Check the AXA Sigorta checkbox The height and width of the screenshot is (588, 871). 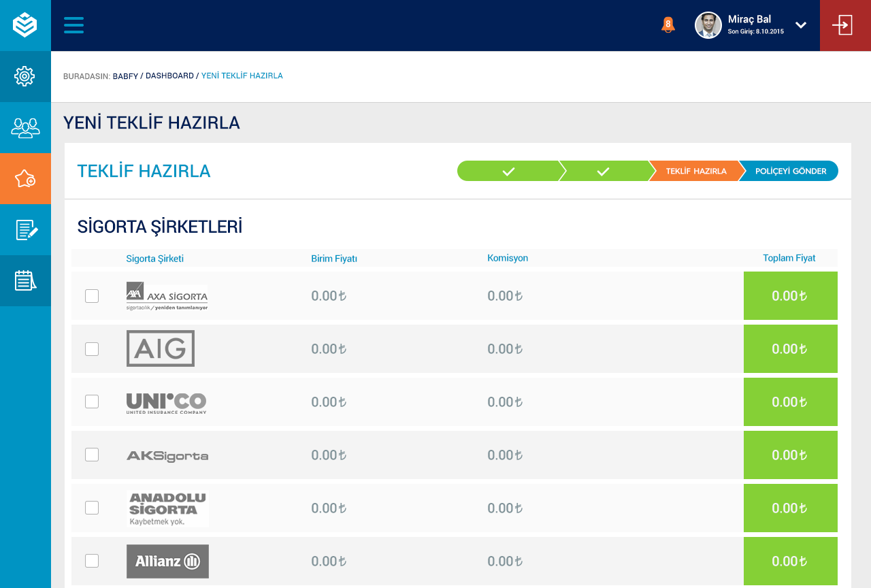(92, 296)
